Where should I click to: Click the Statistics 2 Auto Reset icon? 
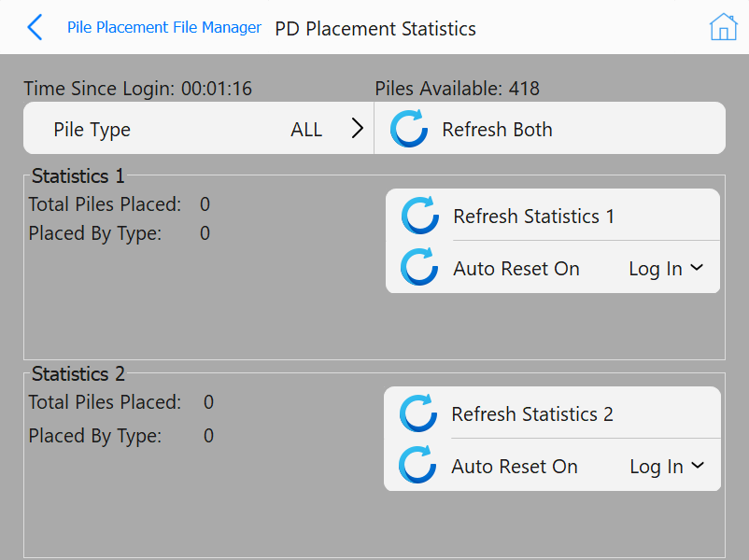(x=417, y=465)
